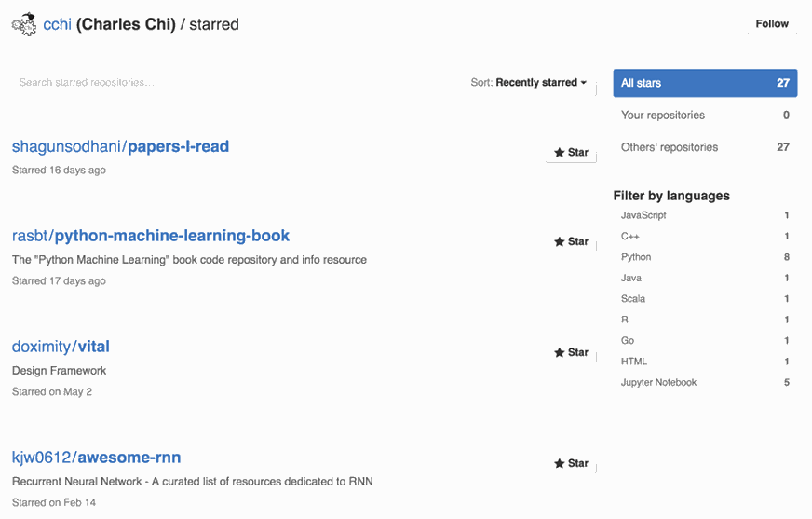Star the papers-I-read repository
The image size is (812, 519).
pyautogui.click(x=571, y=153)
